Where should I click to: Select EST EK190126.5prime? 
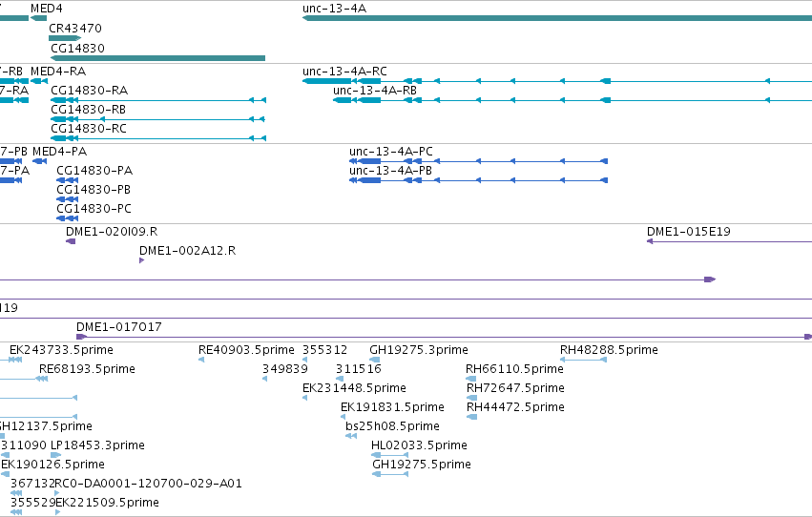coord(52,465)
